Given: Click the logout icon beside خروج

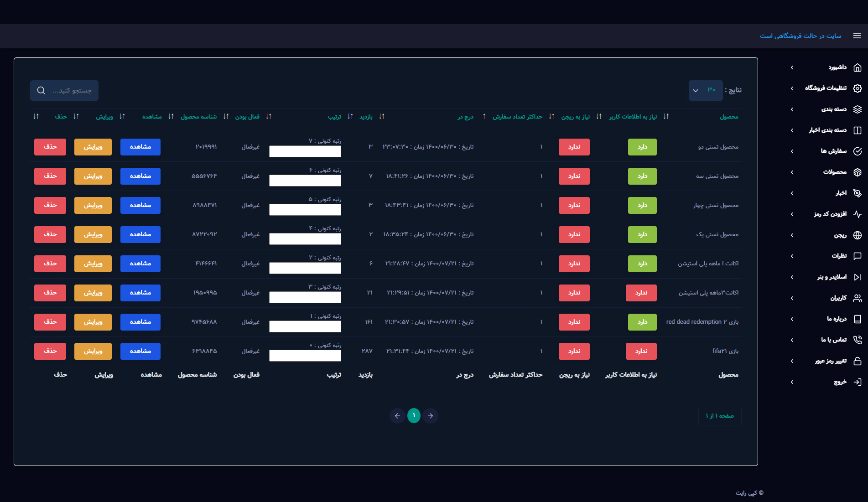Looking at the screenshot, I should point(857,382).
